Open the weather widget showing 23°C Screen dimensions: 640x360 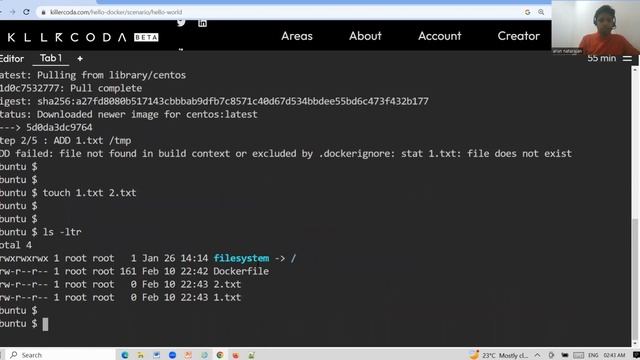(x=498, y=355)
